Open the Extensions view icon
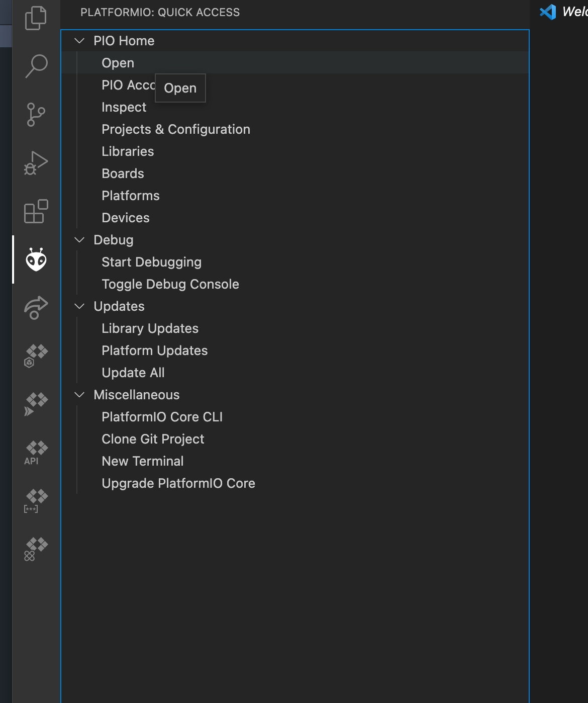Screen dimensions: 588x703 pos(36,211)
